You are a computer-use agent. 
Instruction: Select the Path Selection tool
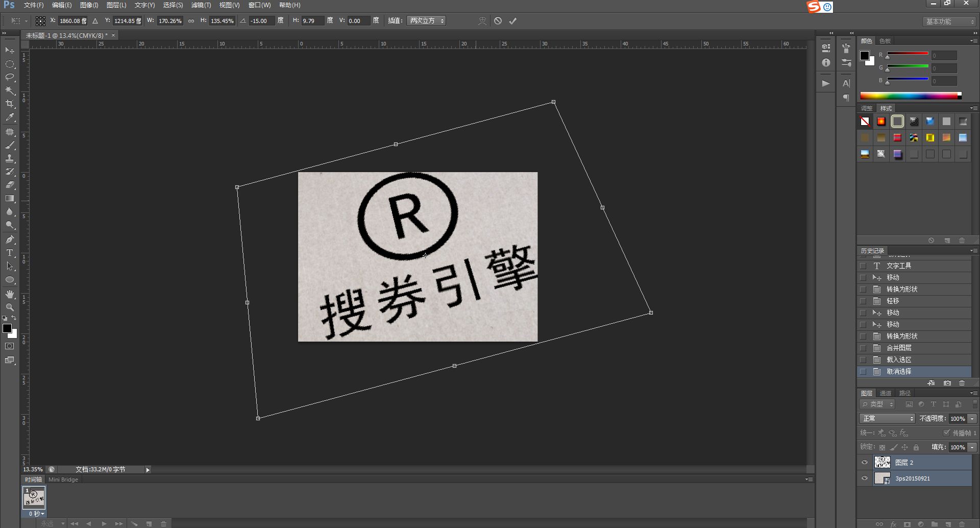click(10, 266)
